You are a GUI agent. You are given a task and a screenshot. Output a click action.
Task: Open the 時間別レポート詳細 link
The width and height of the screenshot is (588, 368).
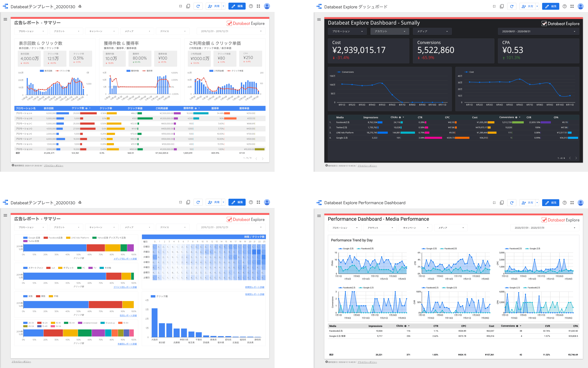pos(255,287)
